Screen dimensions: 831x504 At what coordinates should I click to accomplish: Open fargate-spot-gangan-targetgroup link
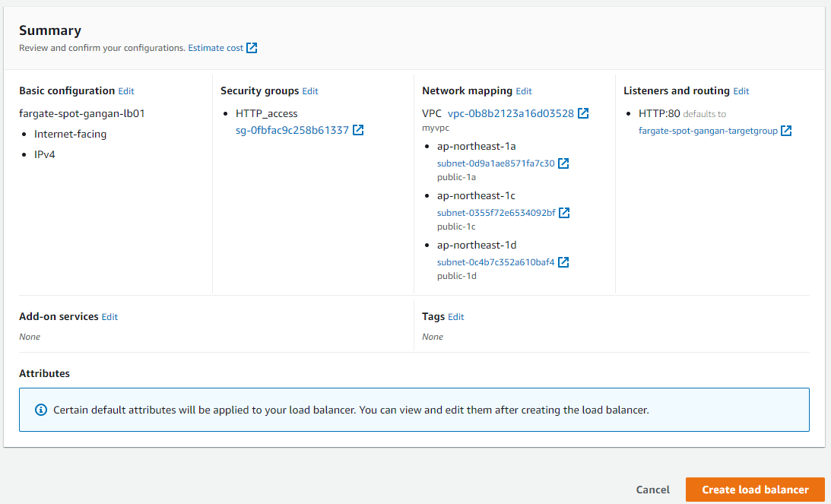[x=708, y=131]
